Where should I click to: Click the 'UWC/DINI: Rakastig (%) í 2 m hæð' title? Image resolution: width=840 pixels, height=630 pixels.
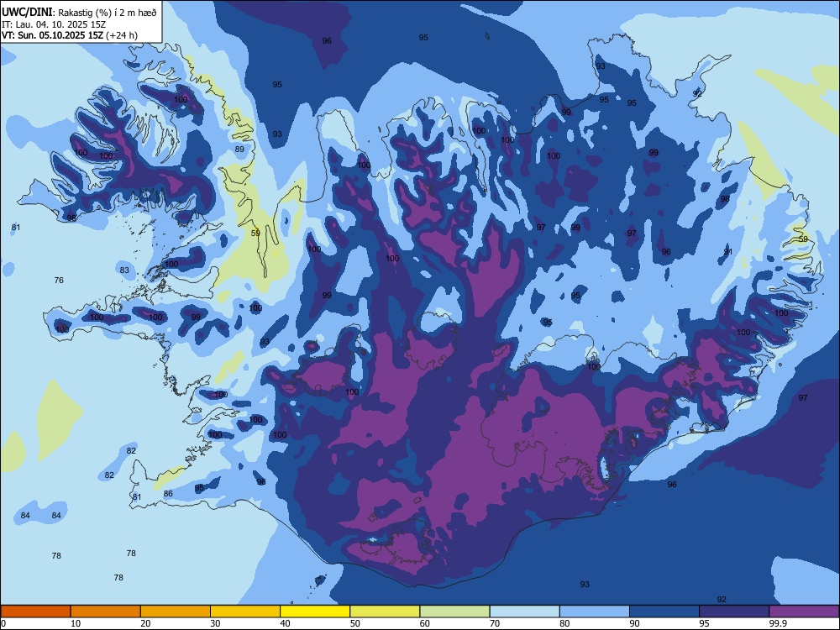(79, 13)
